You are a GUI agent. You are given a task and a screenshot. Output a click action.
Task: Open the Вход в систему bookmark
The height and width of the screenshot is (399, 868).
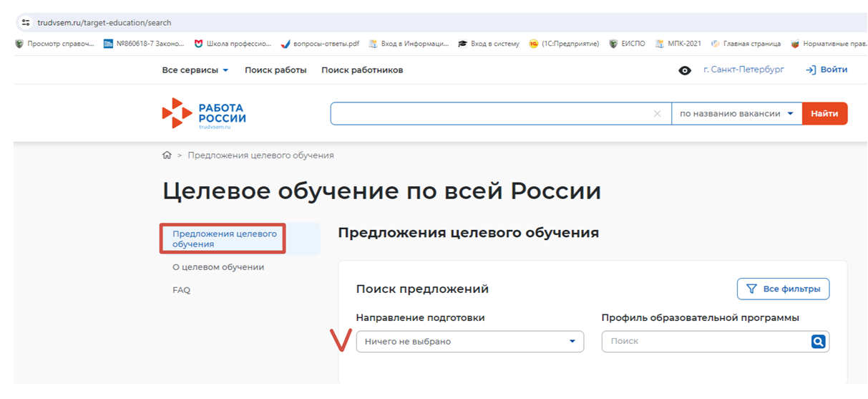tap(489, 44)
